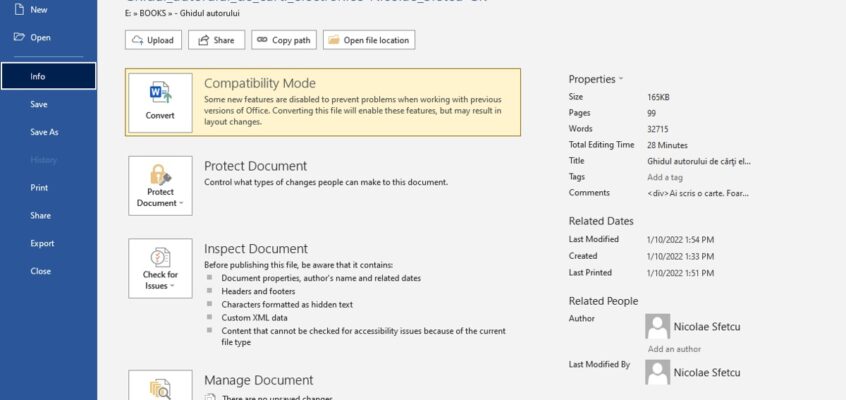Click the Author avatar picture for Nicolae Sfetcu
Viewport: 846px width, 400px height.
pyautogui.click(x=658, y=327)
